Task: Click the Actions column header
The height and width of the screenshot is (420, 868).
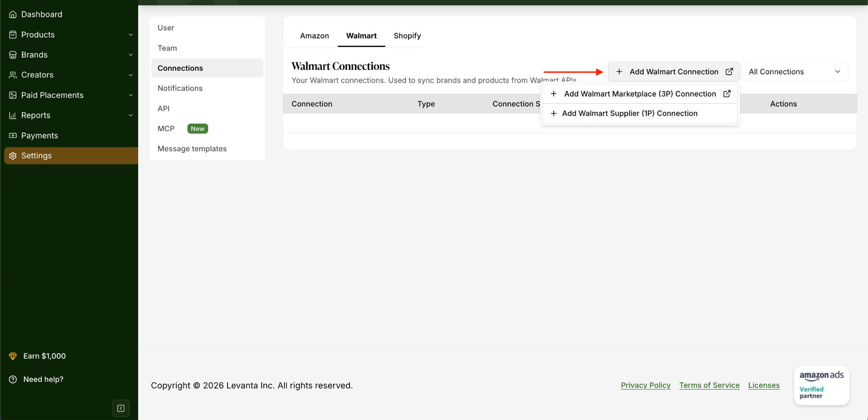Action: (783, 104)
